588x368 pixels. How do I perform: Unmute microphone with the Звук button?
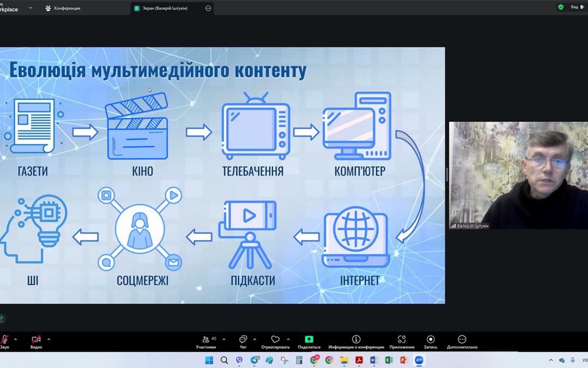pyautogui.click(x=4, y=340)
